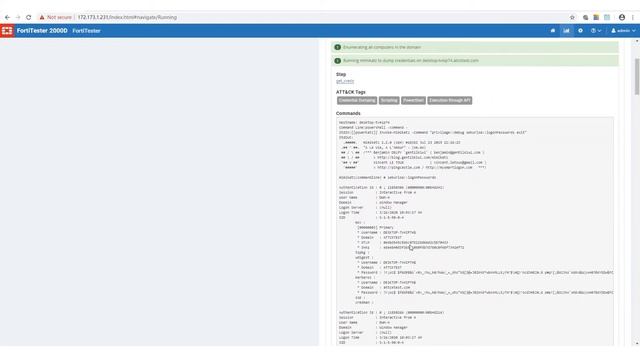Open the browser profile avatar
640x360 pixels.
622,17
